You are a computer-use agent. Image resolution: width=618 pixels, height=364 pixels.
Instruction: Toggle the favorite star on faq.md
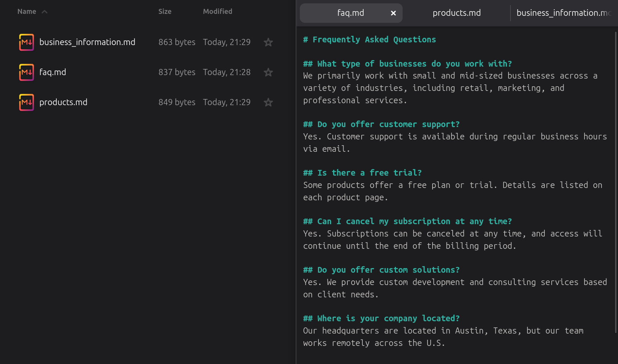(268, 72)
